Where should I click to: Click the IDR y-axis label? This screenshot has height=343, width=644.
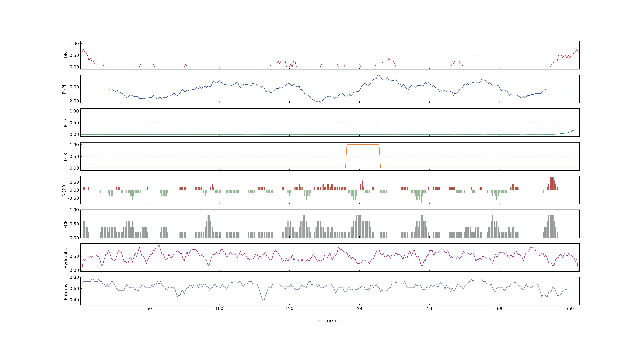(x=66, y=55)
